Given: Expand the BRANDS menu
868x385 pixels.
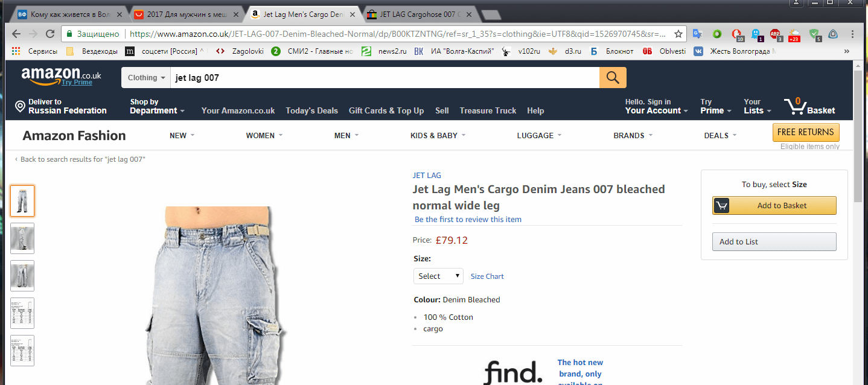Looking at the screenshot, I should point(633,136).
